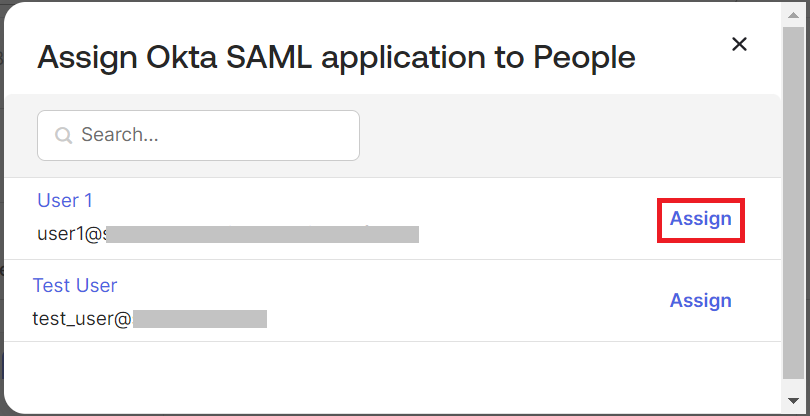Assign the application to User 1
This screenshot has height=416, width=810.
coord(700,219)
